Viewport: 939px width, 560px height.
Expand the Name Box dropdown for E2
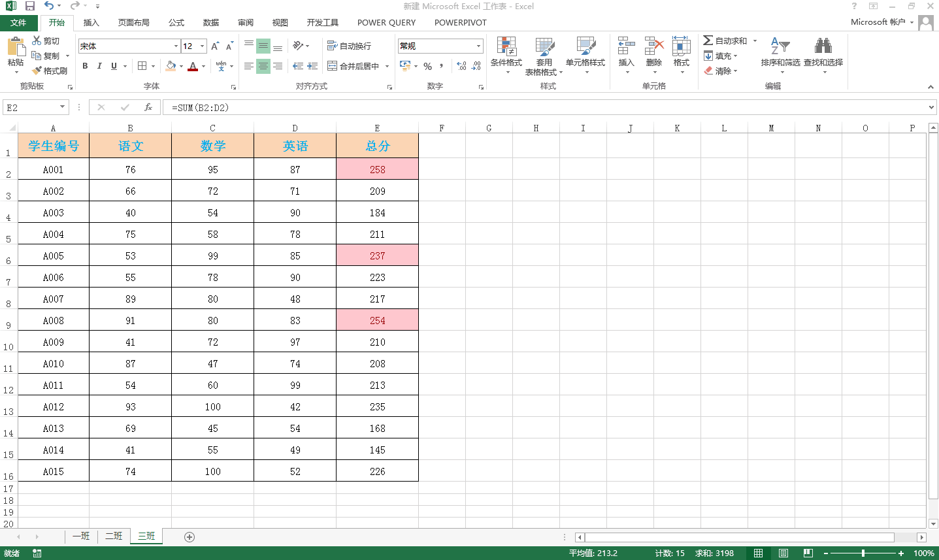[x=63, y=107]
